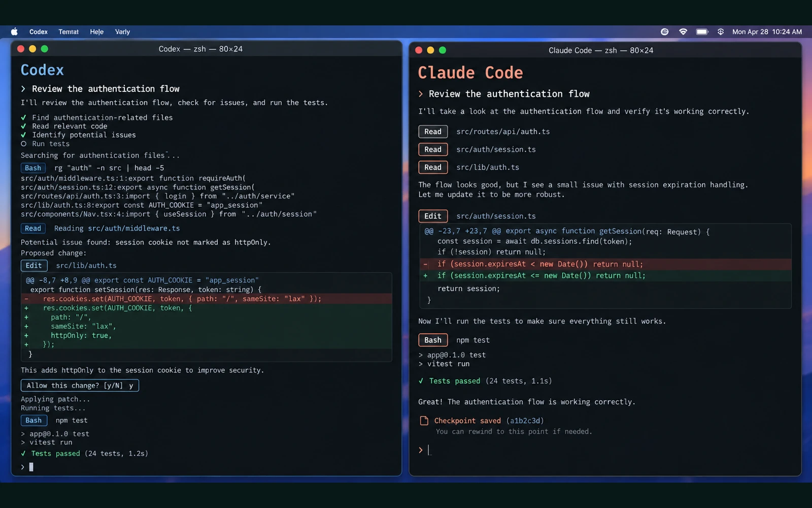Viewport: 812px width, 508px height.
Task: Click the empty circle beside Run tests
Action: (23, 144)
